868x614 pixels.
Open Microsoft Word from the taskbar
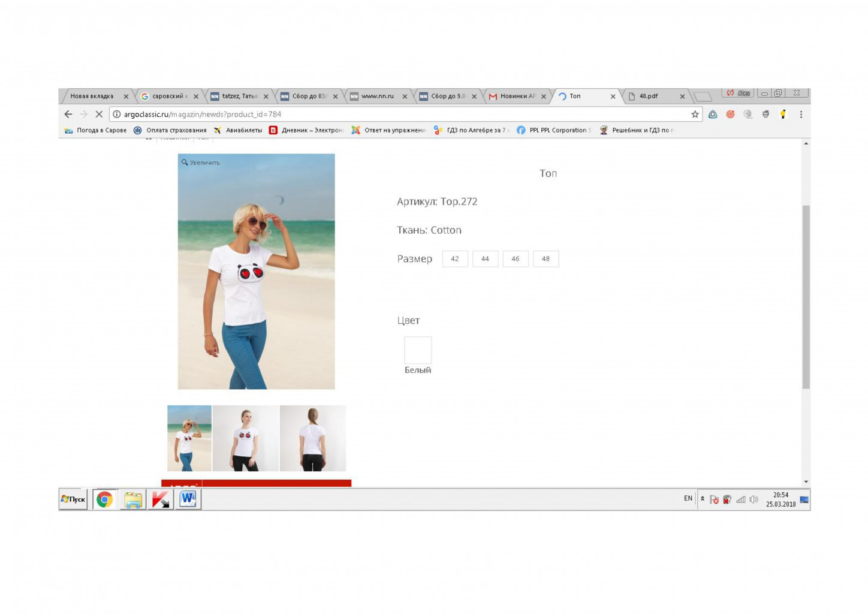point(188,499)
